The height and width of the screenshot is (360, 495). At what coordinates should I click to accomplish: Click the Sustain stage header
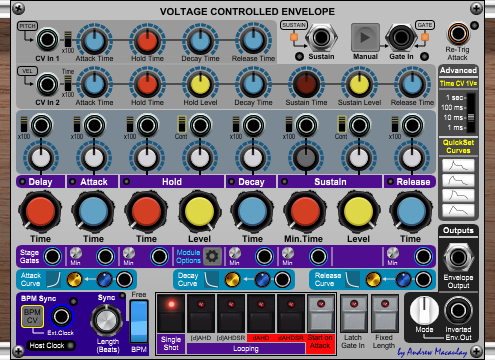click(330, 182)
